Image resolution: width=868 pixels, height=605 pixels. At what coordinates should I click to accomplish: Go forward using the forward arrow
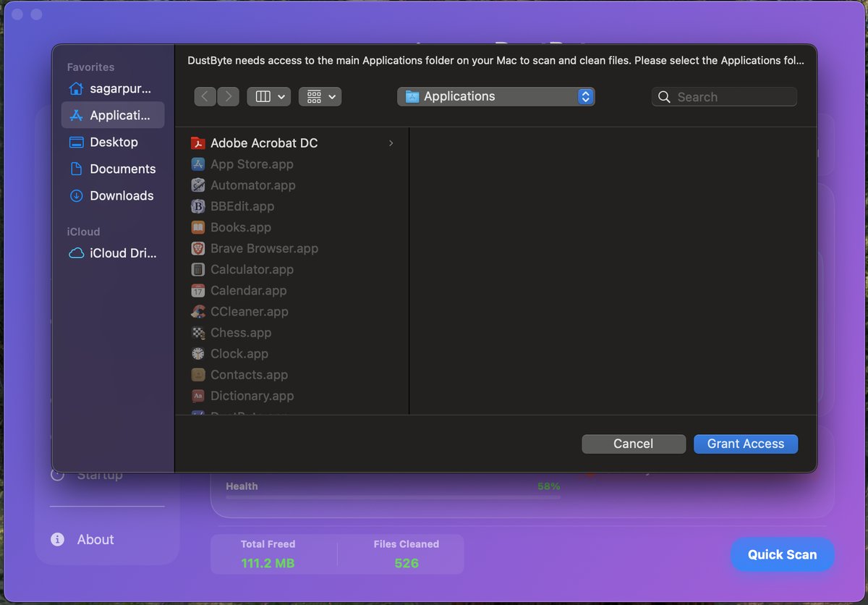[228, 96]
